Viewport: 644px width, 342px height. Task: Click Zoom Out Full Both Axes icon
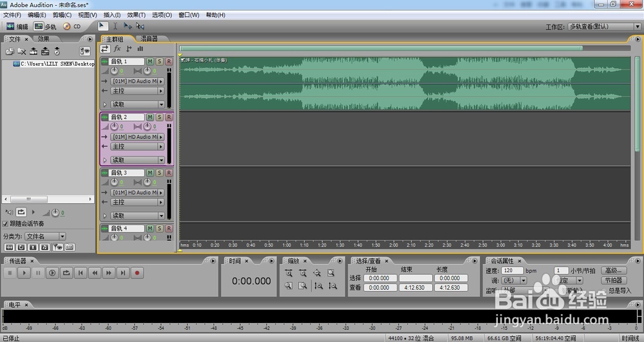(317, 273)
